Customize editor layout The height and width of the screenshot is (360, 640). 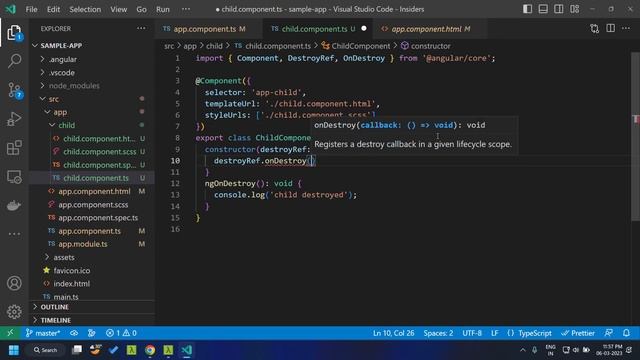click(x=575, y=9)
